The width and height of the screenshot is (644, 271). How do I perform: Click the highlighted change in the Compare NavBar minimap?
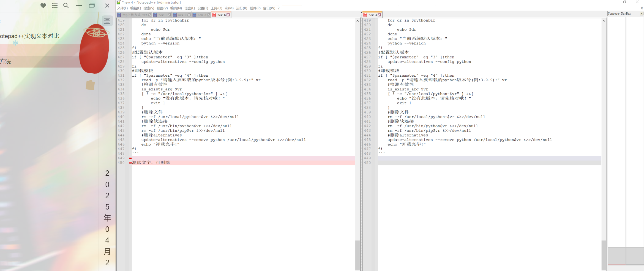[616, 264]
